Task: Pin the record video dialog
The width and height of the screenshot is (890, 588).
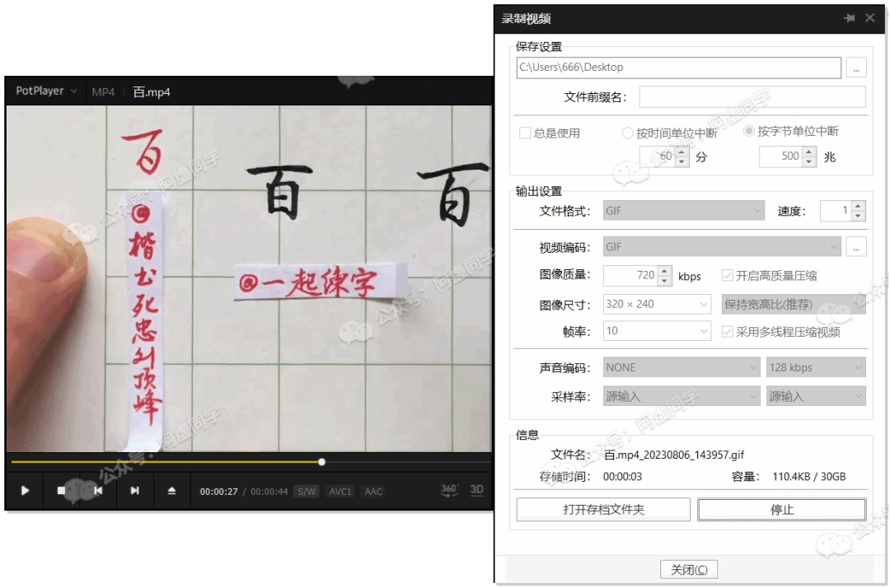Action: pyautogui.click(x=849, y=18)
